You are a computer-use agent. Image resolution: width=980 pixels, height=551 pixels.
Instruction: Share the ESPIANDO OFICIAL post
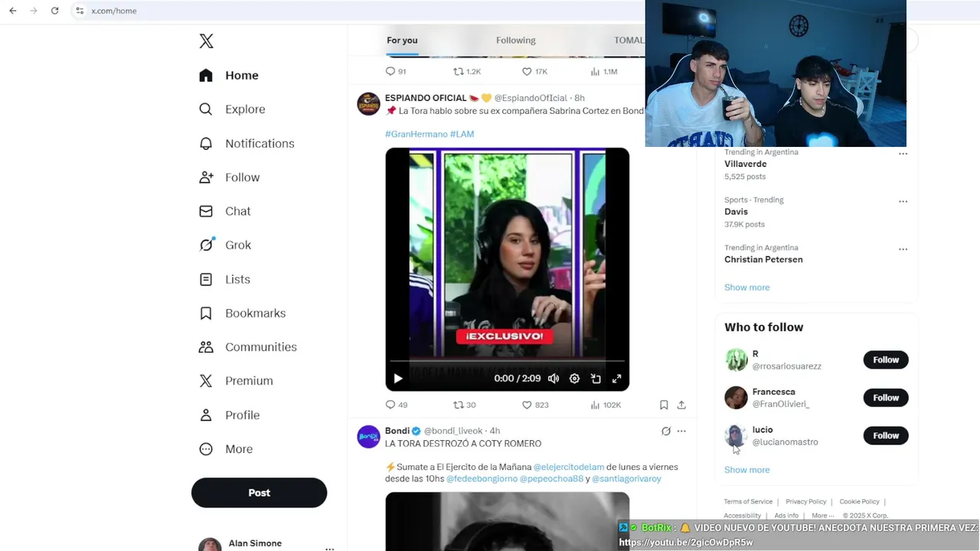coord(681,405)
